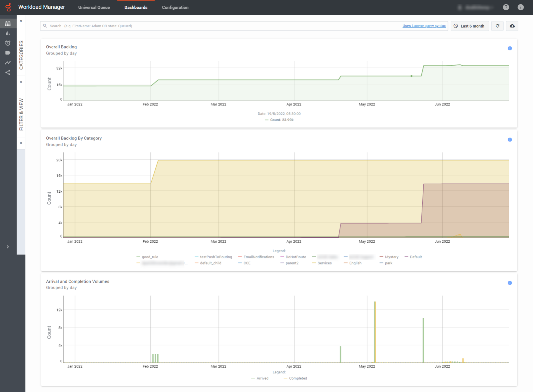Click the Overall Backlog By Category title
Image resolution: width=533 pixels, height=392 pixels.
point(74,138)
